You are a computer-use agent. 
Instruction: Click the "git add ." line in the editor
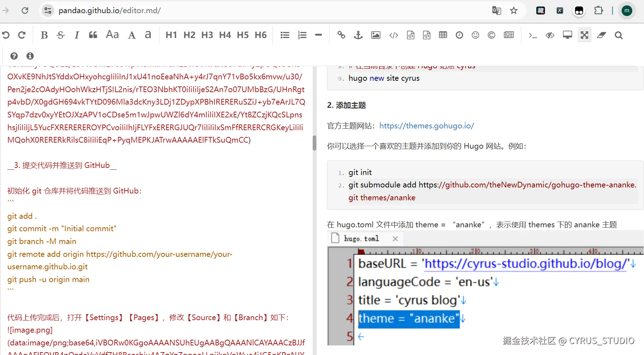pyautogui.click(x=22, y=216)
